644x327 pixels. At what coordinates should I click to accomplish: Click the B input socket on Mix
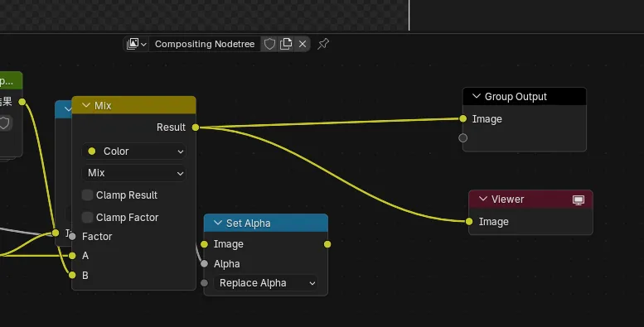[72, 276]
